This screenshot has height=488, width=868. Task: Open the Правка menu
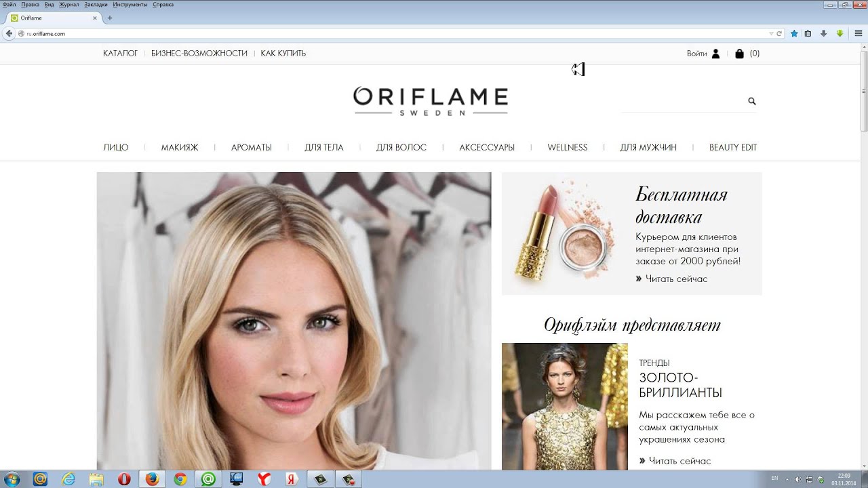click(31, 5)
